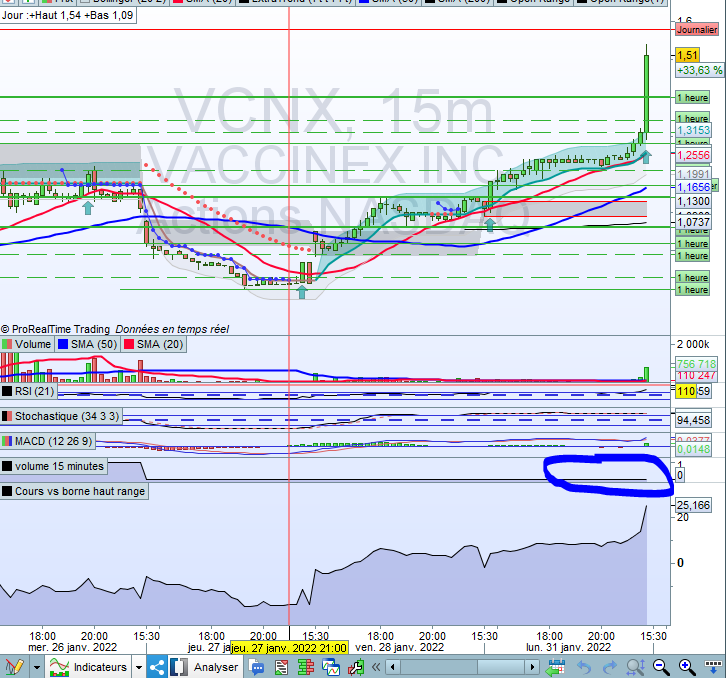Click the zoom out magnifier

[x=661, y=667]
